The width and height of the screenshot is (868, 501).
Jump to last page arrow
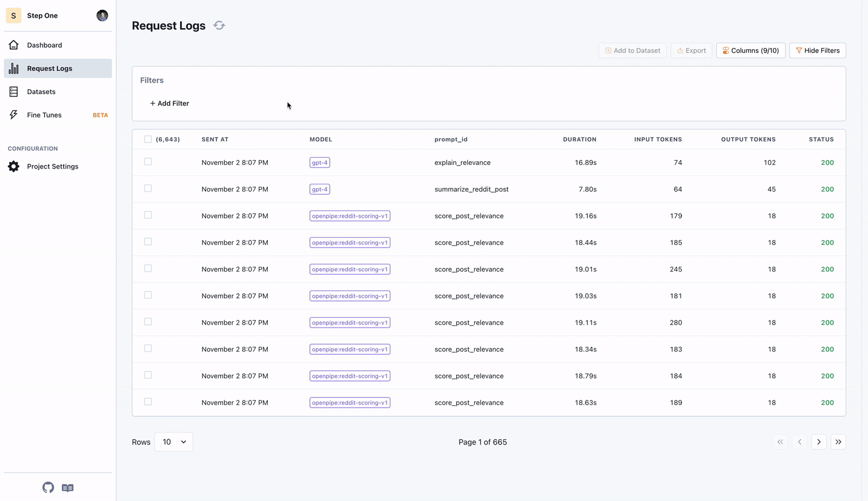(838, 442)
